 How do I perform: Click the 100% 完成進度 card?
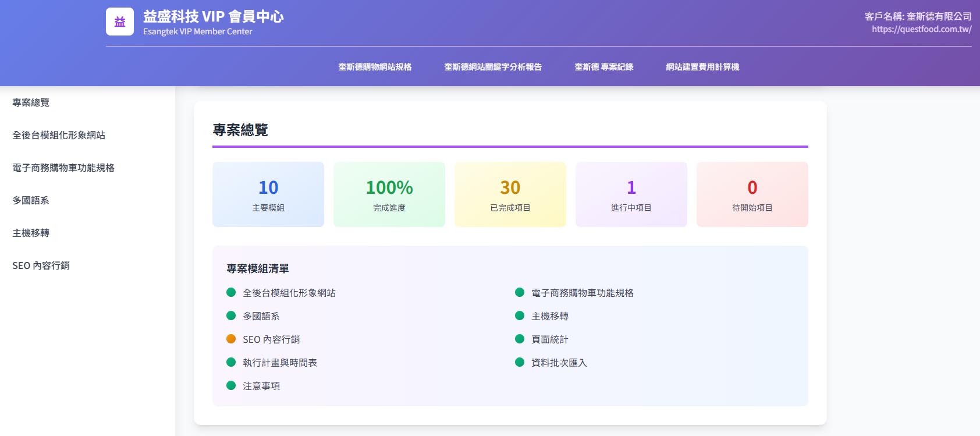point(389,194)
